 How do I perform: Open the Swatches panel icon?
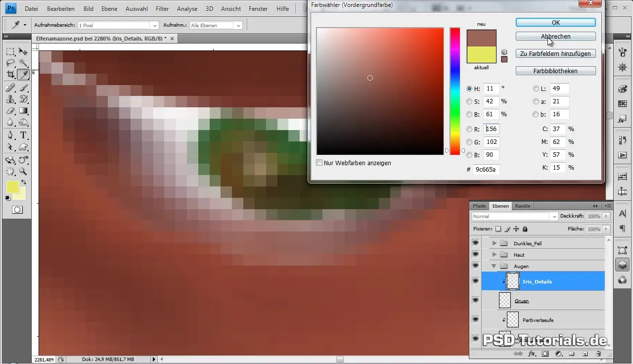pos(623,103)
